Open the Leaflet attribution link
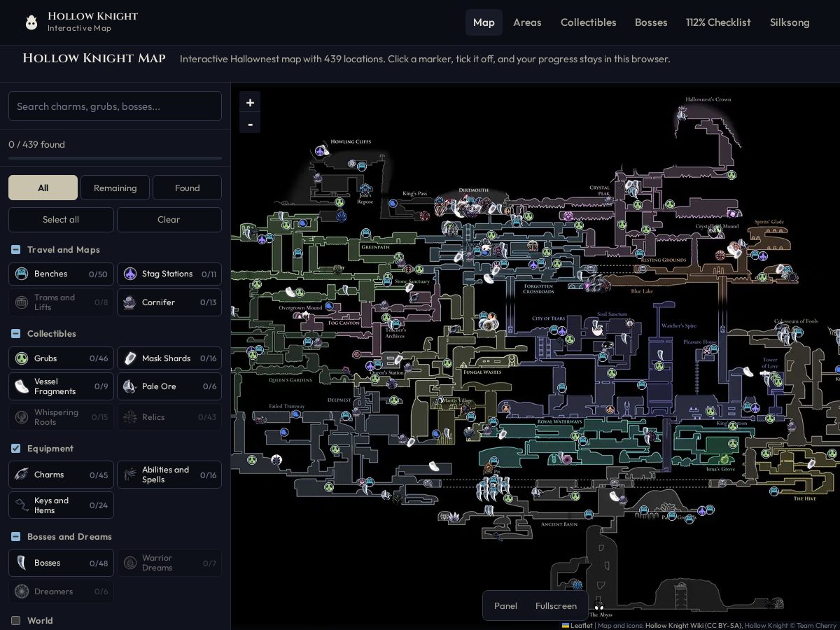Image resolution: width=840 pixels, height=630 pixels. [x=577, y=626]
